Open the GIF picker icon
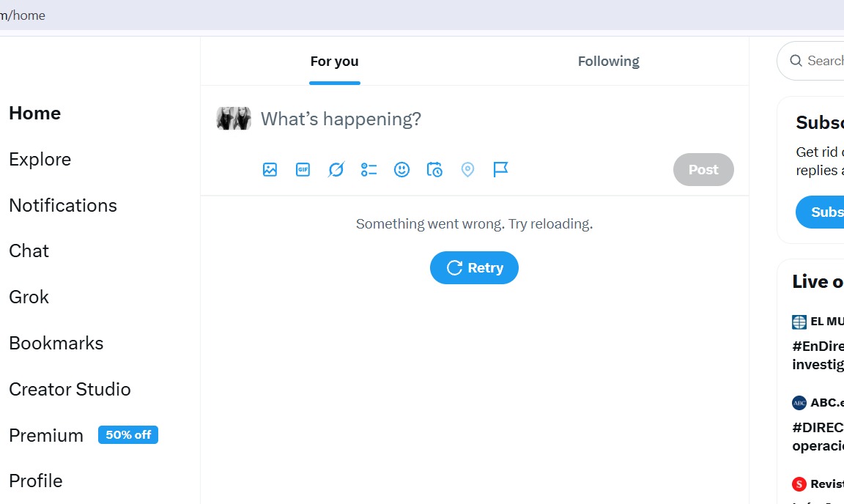Image resolution: width=844 pixels, height=504 pixels. point(303,170)
